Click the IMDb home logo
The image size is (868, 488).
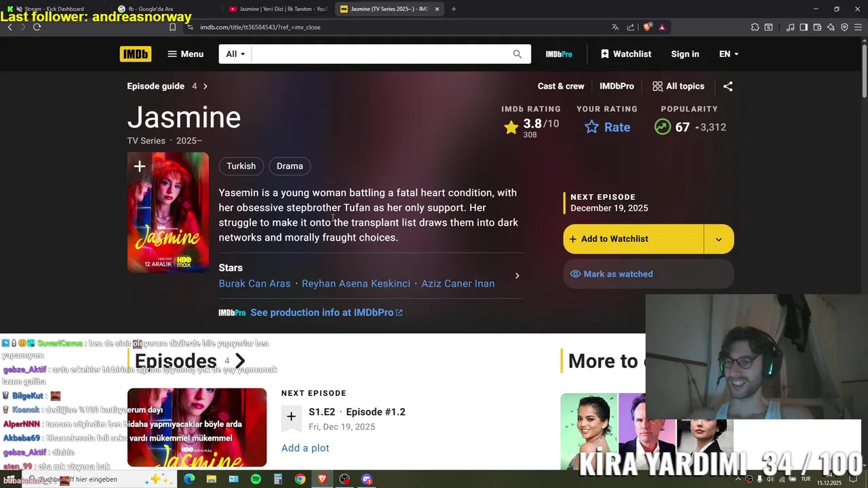click(136, 54)
